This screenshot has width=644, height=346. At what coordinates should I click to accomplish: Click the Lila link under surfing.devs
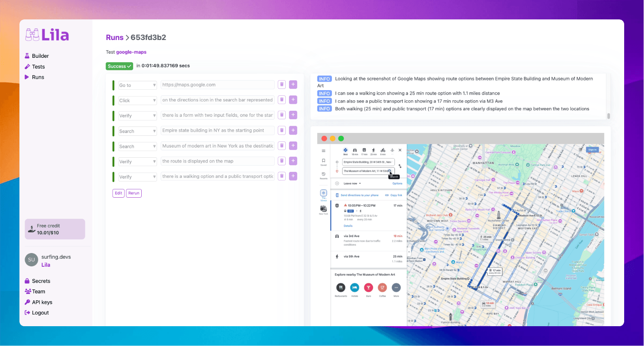(46, 265)
